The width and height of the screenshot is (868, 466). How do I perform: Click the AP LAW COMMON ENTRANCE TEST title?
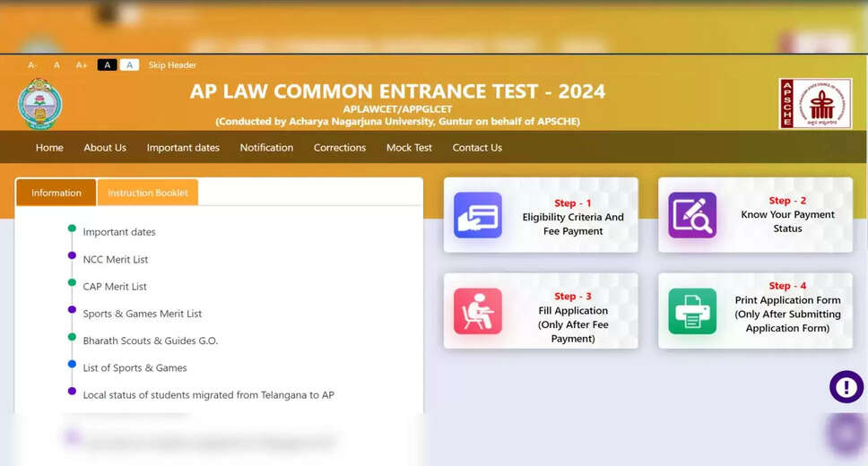pos(397,91)
